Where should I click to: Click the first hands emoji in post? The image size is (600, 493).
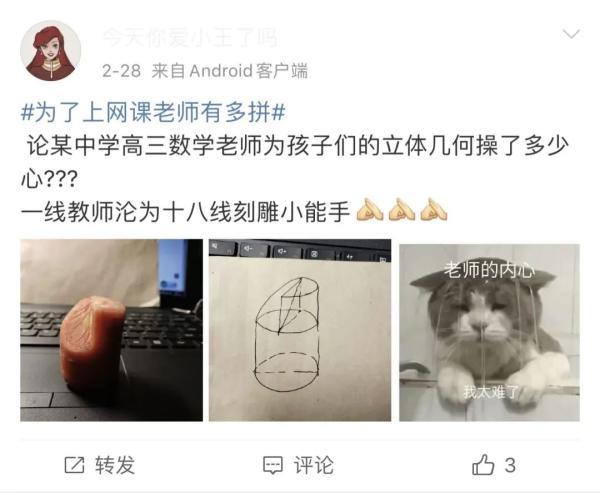click(369, 209)
